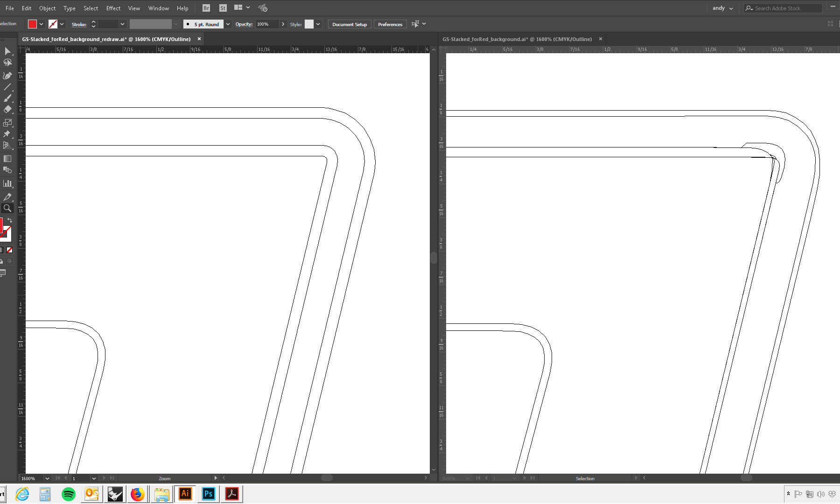Select the Eyedropper tool
Screen dimensions: 840x504
tap(7, 197)
